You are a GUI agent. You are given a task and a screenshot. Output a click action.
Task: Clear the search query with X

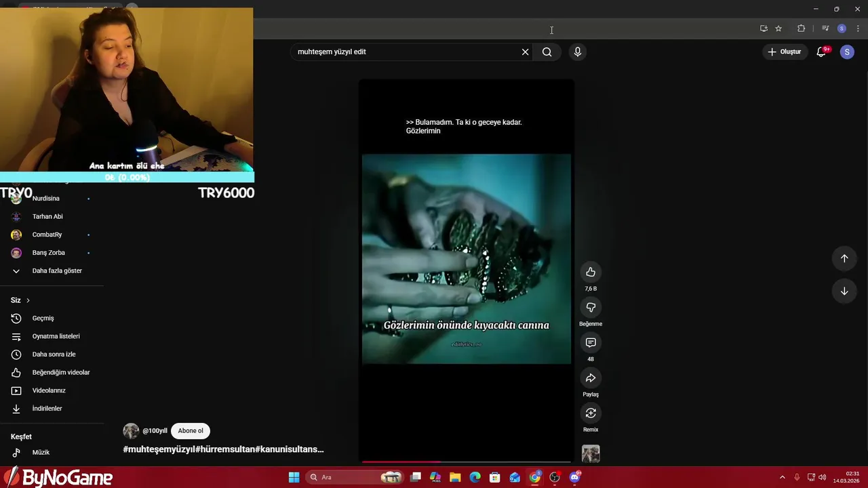click(525, 52)
